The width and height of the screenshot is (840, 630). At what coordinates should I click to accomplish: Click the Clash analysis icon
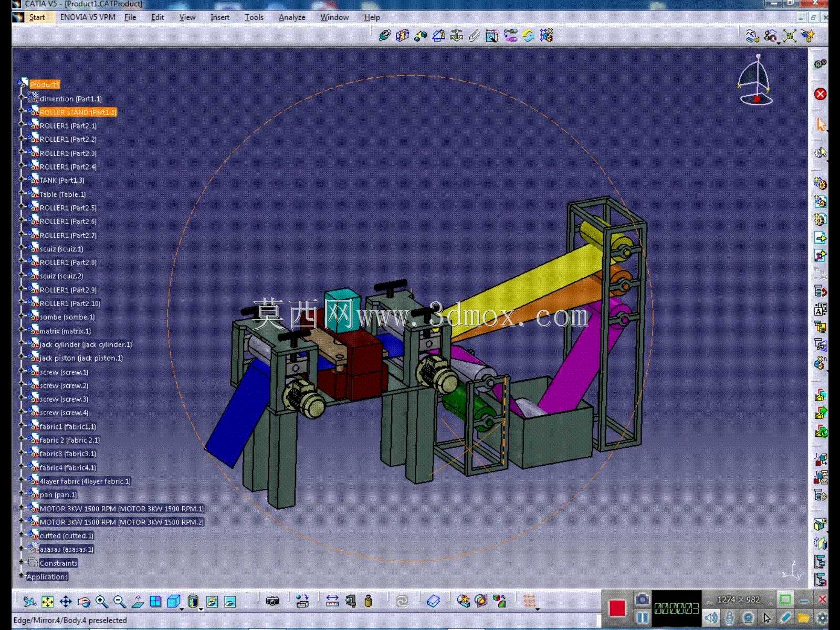(463, 602)
